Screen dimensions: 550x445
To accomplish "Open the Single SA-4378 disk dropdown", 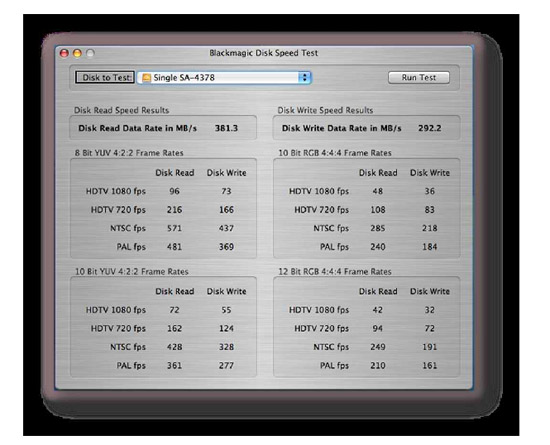I will tap(224, 77).
